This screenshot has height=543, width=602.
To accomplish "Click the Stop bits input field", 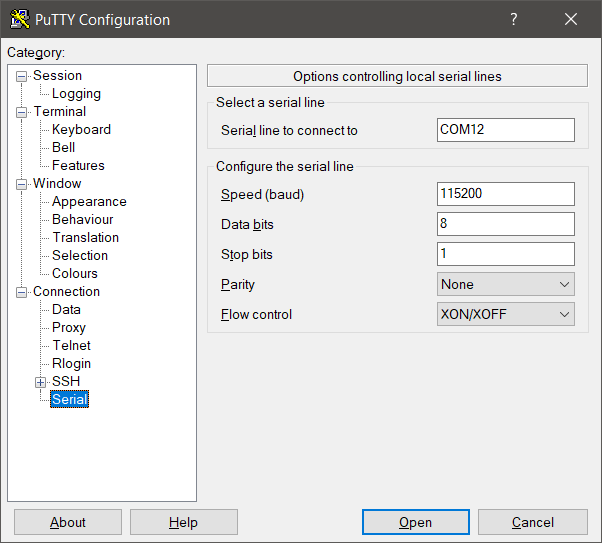I will [x=506, y=254].
